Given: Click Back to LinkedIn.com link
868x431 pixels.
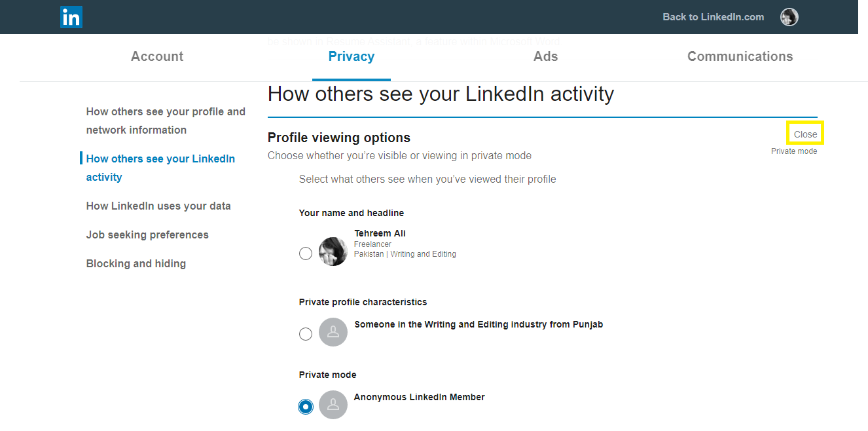Looking at the screenshot, I should (x=714, y=17).
